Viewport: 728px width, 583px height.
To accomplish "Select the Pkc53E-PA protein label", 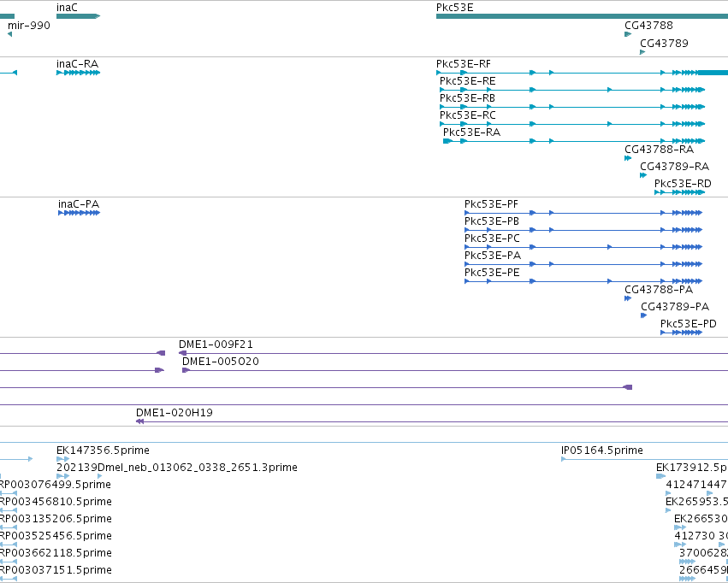I will [493, 255].
